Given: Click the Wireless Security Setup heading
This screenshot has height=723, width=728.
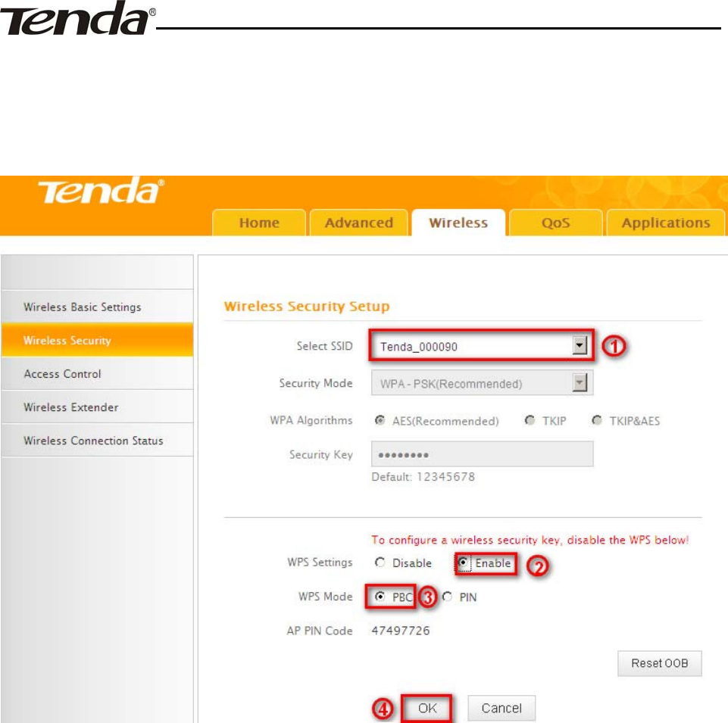Looking at the screenshot, I should pos(307,307).
